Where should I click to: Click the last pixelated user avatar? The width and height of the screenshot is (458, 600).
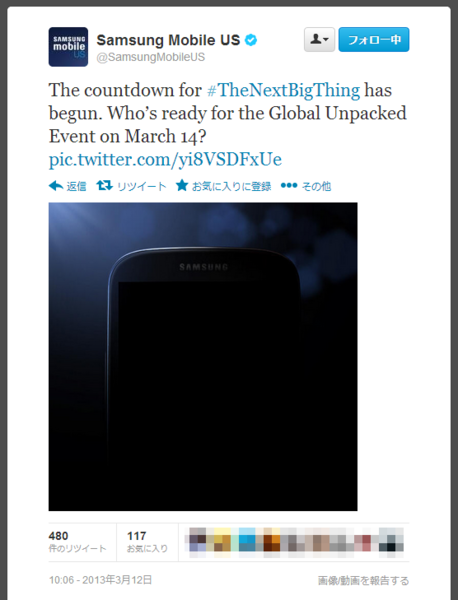click(391, 542)
